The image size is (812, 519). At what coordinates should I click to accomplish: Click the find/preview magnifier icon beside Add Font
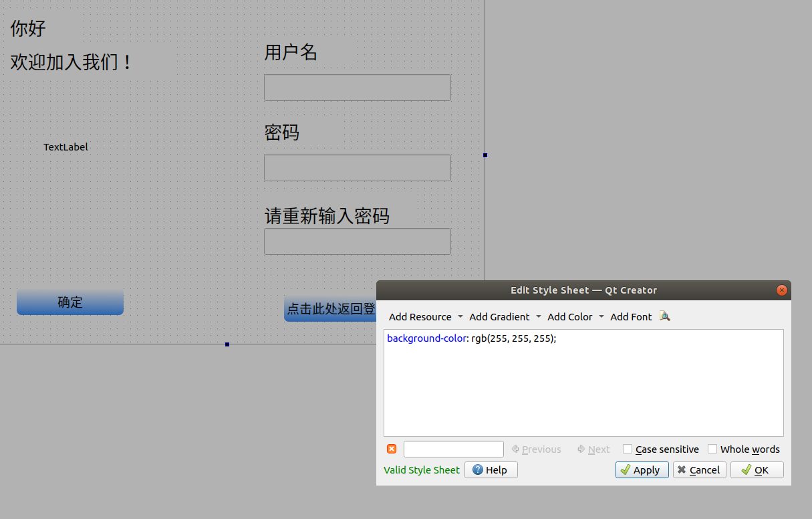[x=664, y=316]
